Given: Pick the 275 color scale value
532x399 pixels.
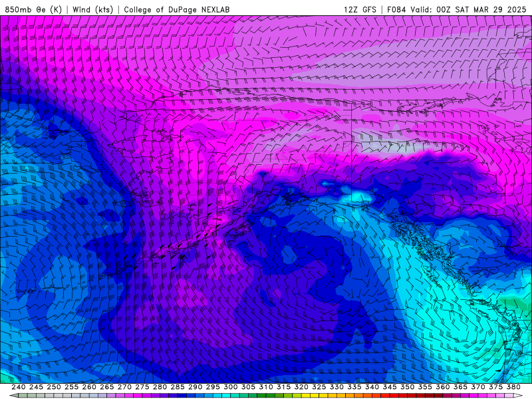Looking at the screenshot, I should tap(142, 387).
